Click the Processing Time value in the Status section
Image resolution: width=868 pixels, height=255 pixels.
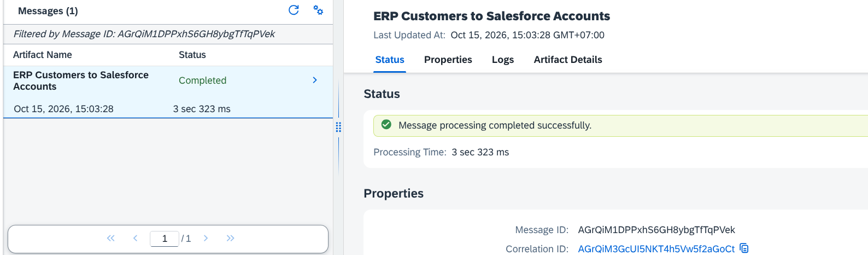tap(480, 152)
